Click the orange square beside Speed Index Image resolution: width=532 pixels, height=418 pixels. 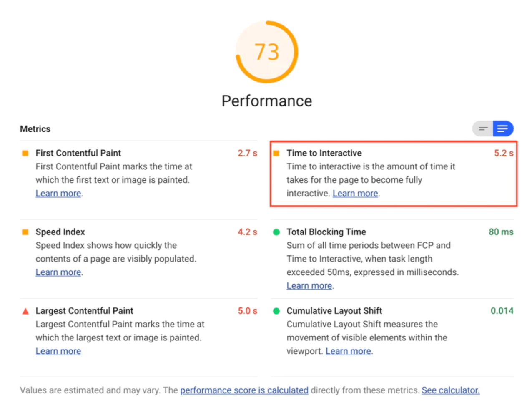(x=25, y=232)
